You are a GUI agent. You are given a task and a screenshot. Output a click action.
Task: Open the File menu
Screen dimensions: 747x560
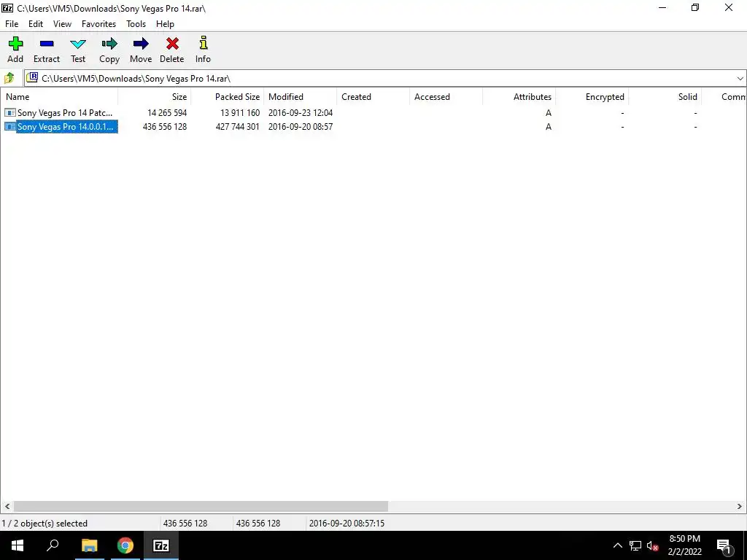pos(12,24)
